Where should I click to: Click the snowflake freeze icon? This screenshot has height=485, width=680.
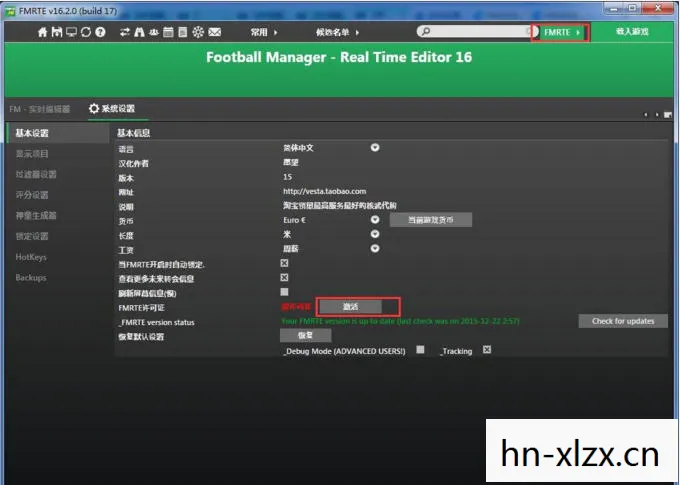pos(198,32)
